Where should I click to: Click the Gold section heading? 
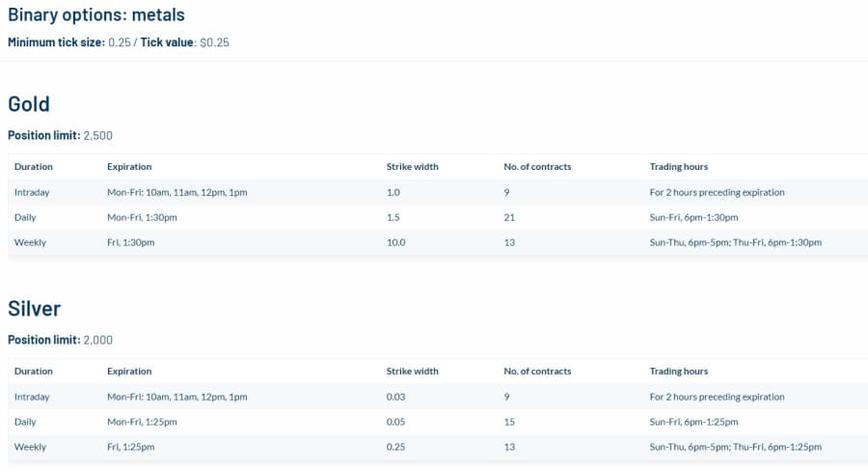[x=29, y=104]
